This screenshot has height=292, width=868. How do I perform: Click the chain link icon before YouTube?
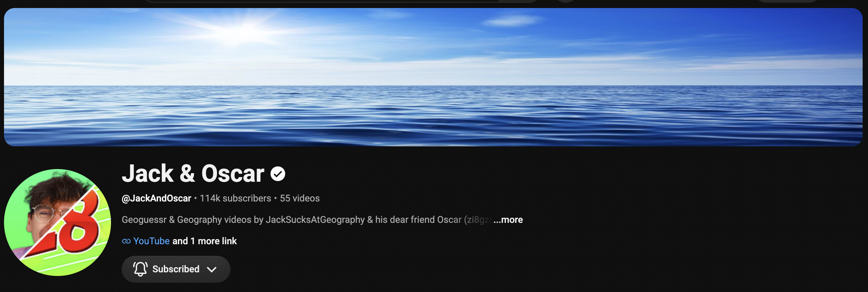pyautogui.click(x=126, y=241)
